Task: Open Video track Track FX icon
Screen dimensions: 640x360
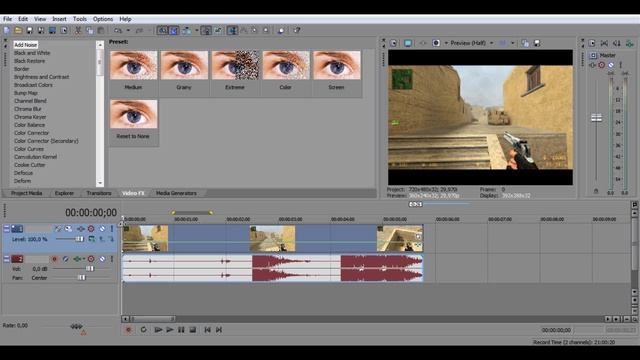Action: (x=81, y=229)
